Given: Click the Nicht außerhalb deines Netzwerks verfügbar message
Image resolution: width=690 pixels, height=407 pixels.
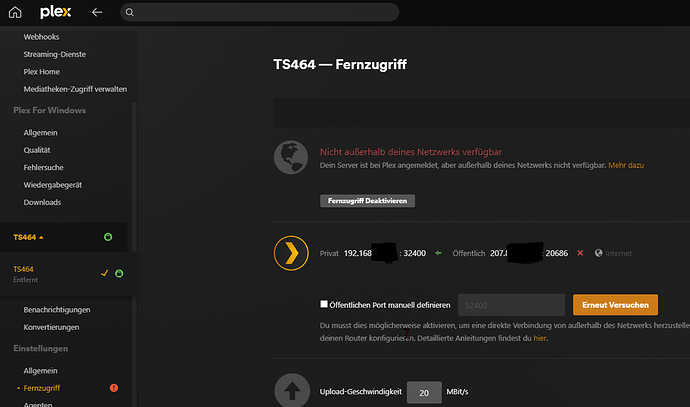Looking at the screenshot, I should pos(411,152).
